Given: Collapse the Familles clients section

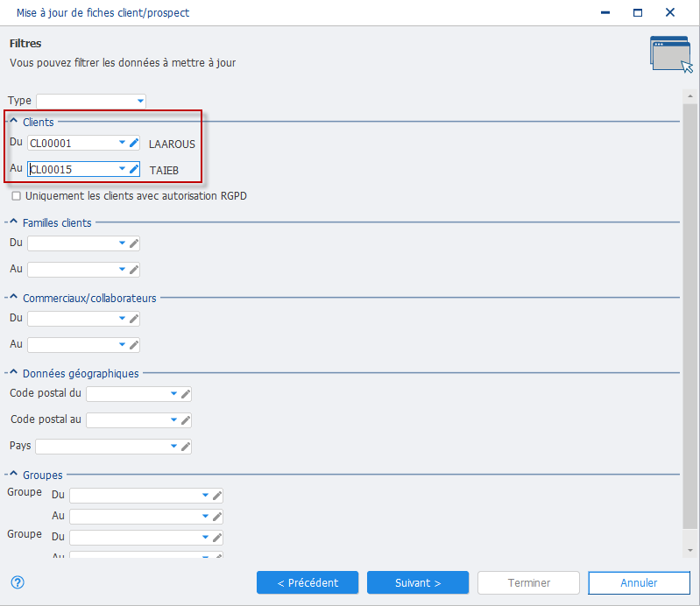Looking at the screenshot, I should tap(13, 222).
